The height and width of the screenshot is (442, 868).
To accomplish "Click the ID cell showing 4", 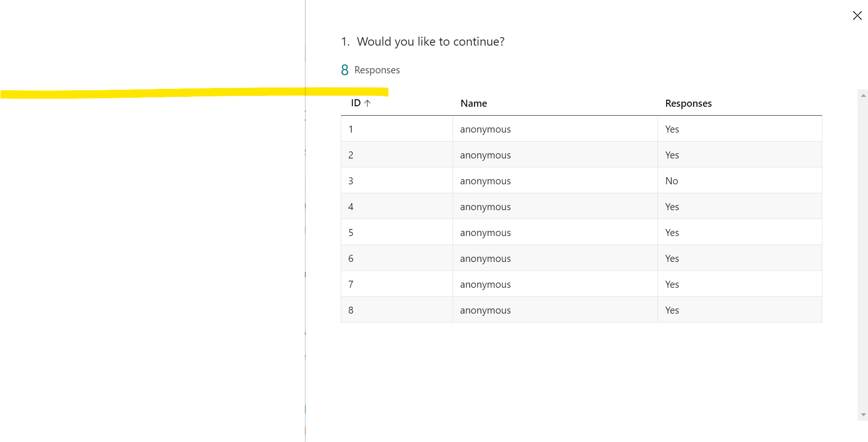I will click(351, 206).
